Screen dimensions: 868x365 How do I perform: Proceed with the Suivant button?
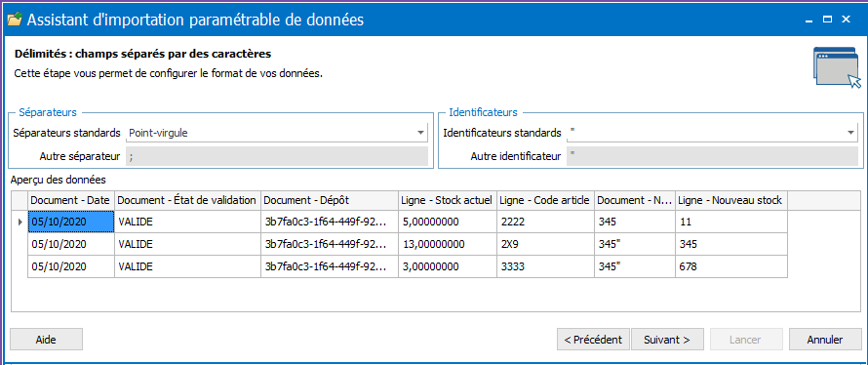click(667, 340)
